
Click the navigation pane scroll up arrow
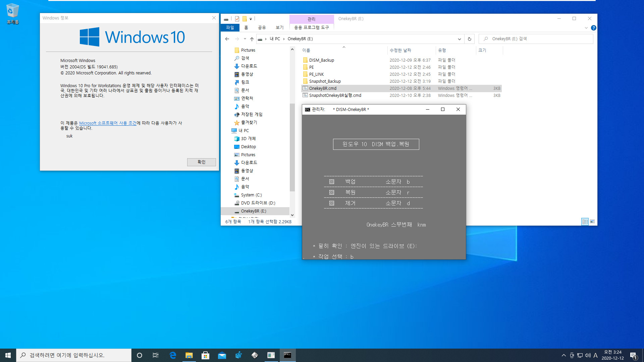click(x=292, y=50)
